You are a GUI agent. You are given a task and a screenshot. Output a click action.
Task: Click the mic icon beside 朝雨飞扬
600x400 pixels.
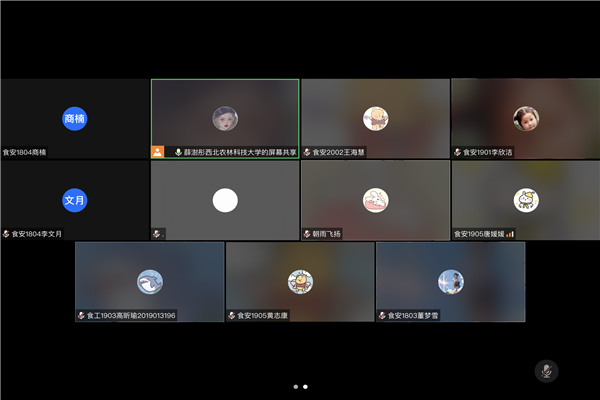point(308,234)
